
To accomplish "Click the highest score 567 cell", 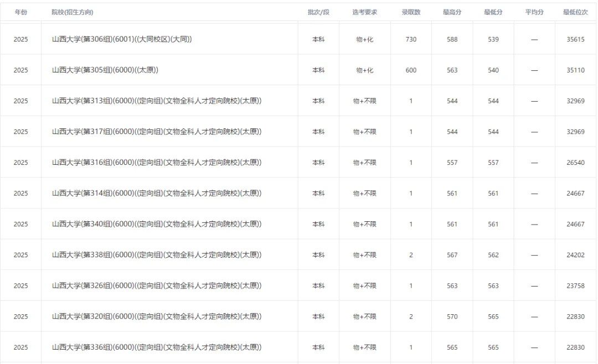I will pos(452,255).
